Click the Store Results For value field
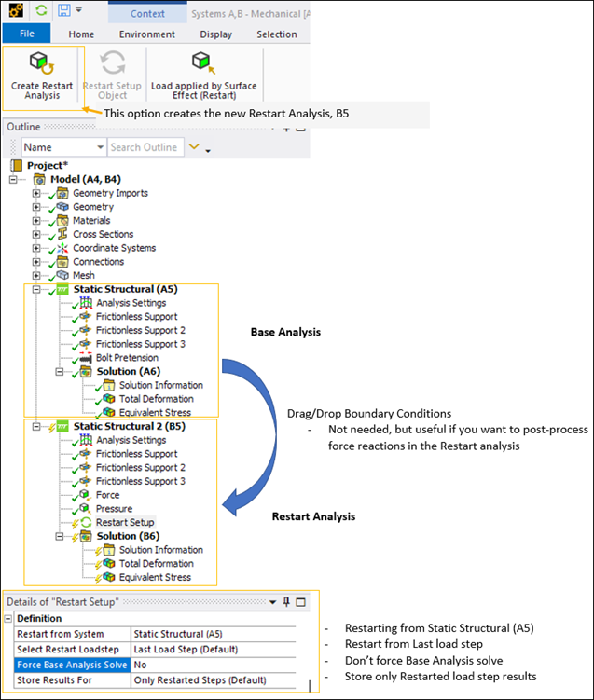 (214, 679)
